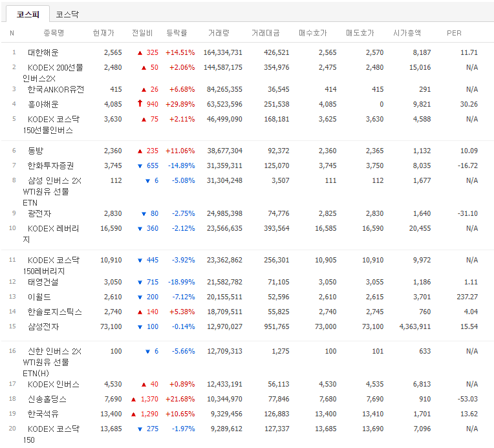494x448 pixels.
Task: Click the red up triangle beside 325 for 대한해운
Action: pos(140,53)
